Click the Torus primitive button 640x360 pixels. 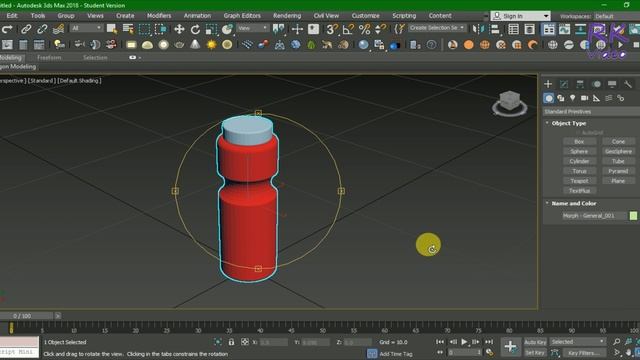click(x=579, y=171)
